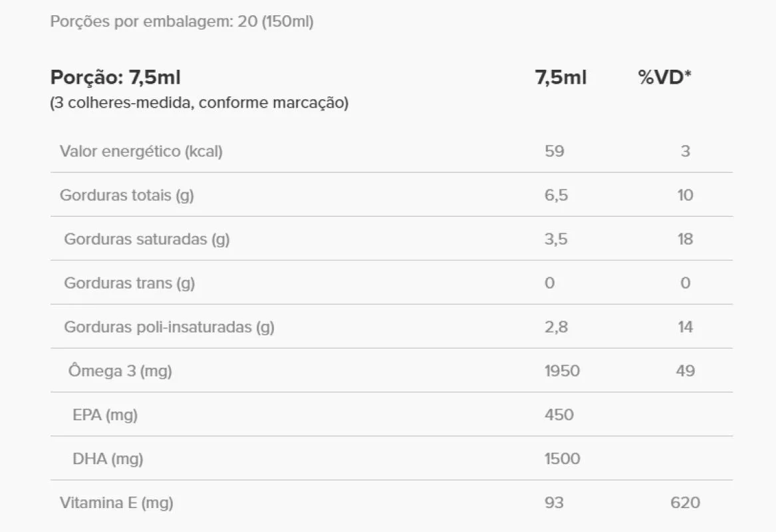Select the 'Valor energético (kcal)' row label
Viewport: 776px width, 532px height.
(141, 151)
